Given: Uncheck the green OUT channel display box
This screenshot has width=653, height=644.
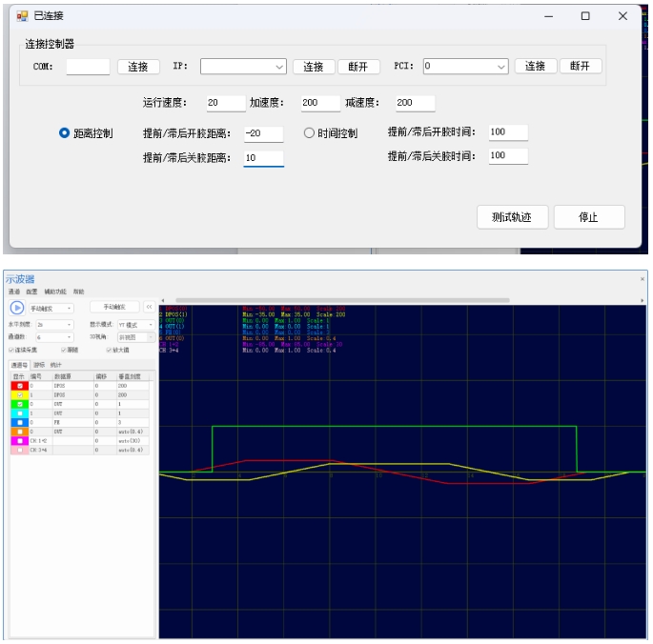Looking at the screenshot, I should click(20, 404).
